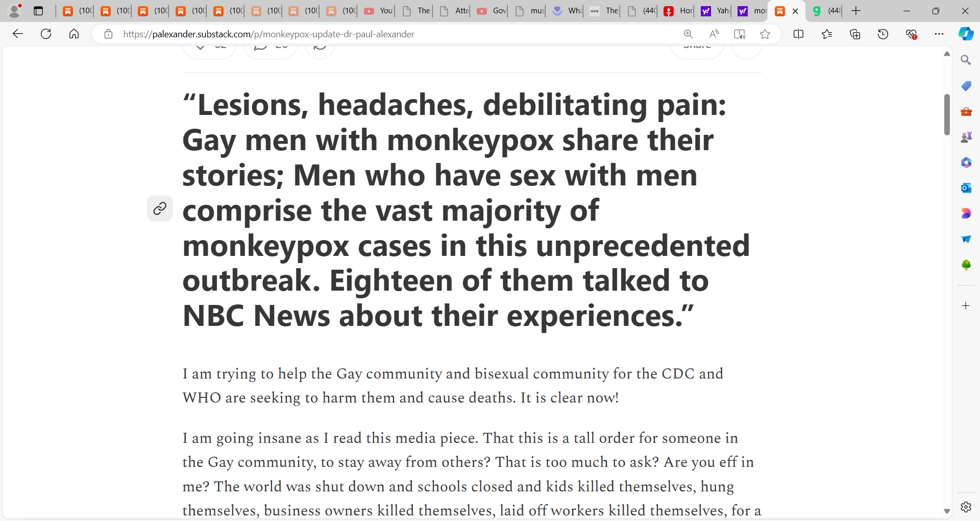Viewport: 980px width, 521px height.
Task: Open a new tab
Action: pos(856,11)
